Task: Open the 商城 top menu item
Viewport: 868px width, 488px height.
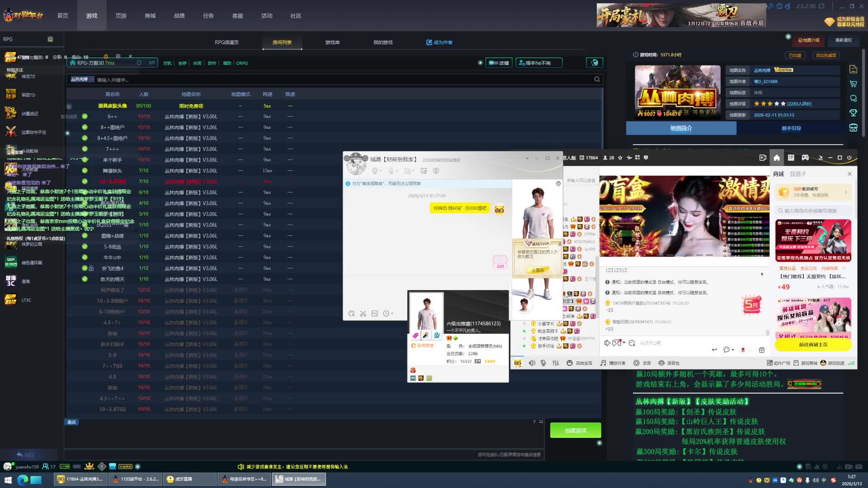Action: click(150, 16)
